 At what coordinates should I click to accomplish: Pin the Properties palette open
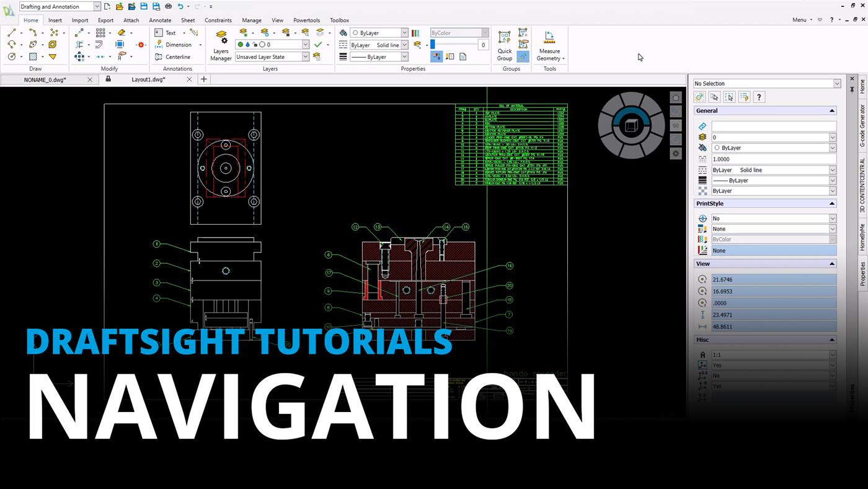point(852,89)
